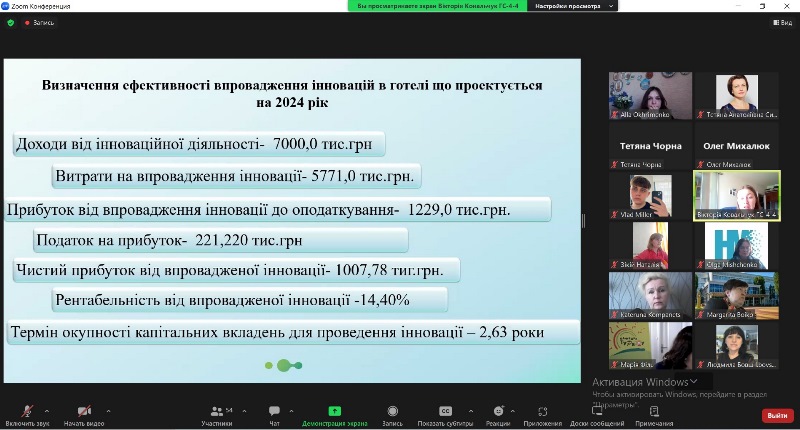Select Олег Михалюк participant tile
The image size is (800, 430).
tap(737, 145)
